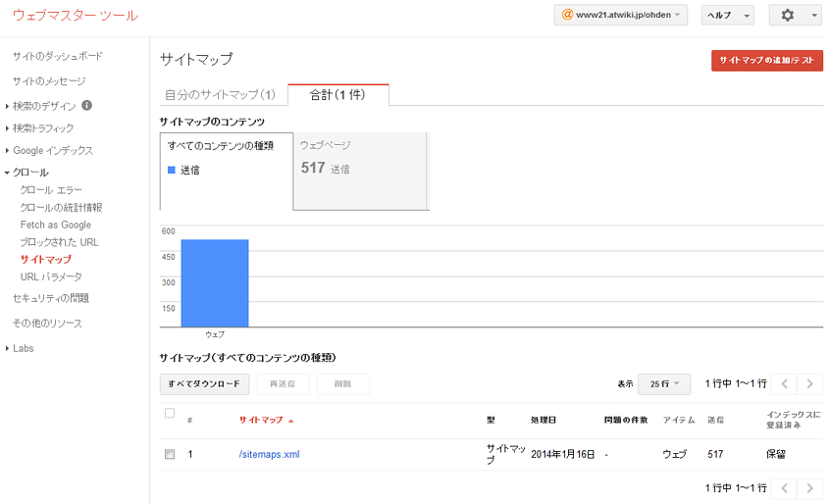
Task: Click the 問題の件数 column header
Action: (x=626, y=420)
